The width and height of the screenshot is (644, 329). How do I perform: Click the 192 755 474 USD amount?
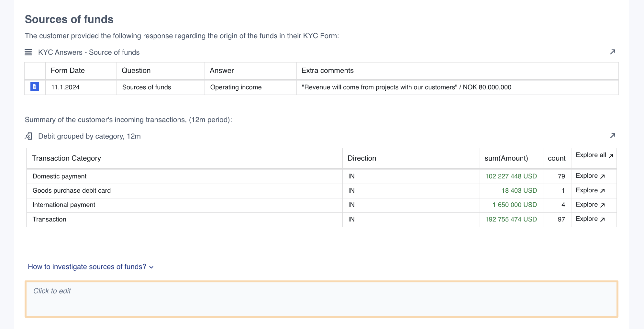click(511, 219)
